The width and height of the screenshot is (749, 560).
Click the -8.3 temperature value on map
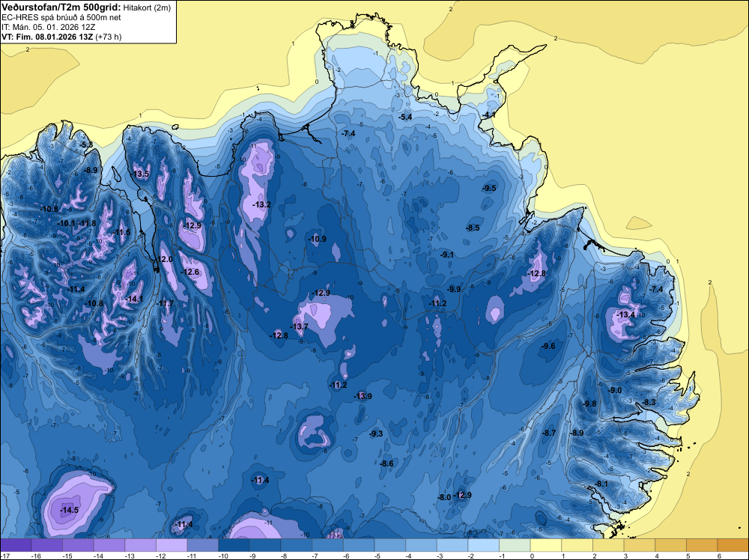coord(649,403)
